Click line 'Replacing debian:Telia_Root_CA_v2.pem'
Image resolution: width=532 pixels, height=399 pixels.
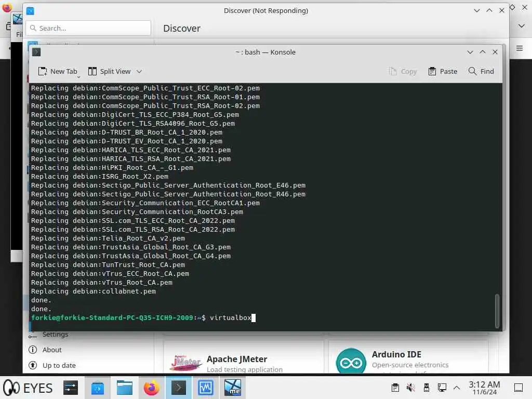pos(108,238)
